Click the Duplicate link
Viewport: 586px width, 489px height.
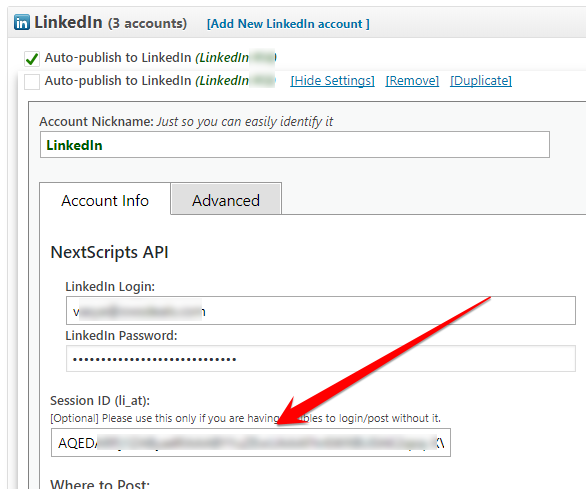pyautogui.click(x=481, y=81)
